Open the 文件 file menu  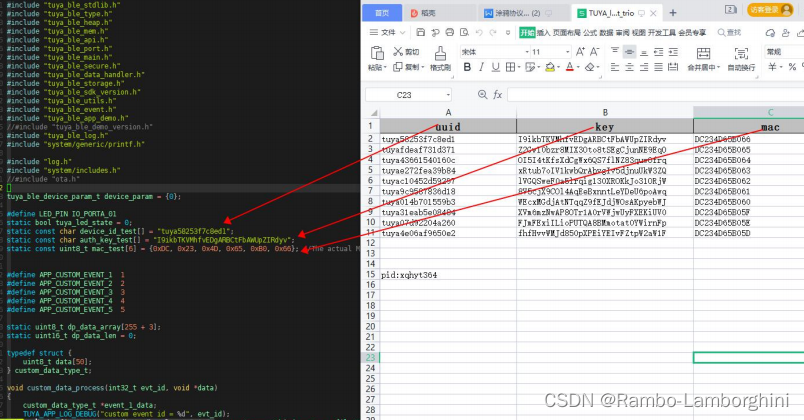point(388,32)
